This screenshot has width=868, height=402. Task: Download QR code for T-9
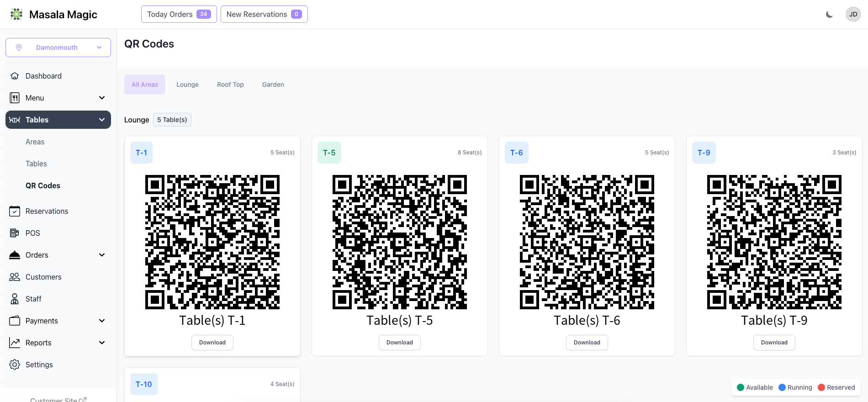[774, 343]
